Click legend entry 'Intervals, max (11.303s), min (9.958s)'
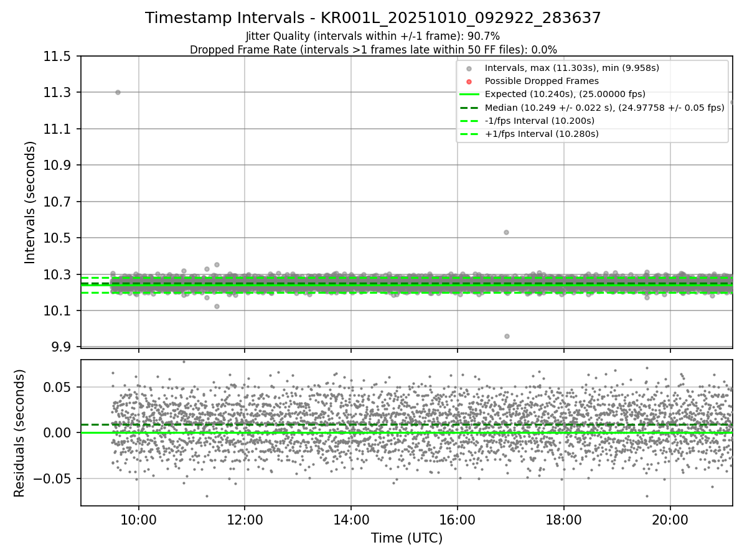The height and width of the screenshot is (560, 747). click(x=571, y=68)
